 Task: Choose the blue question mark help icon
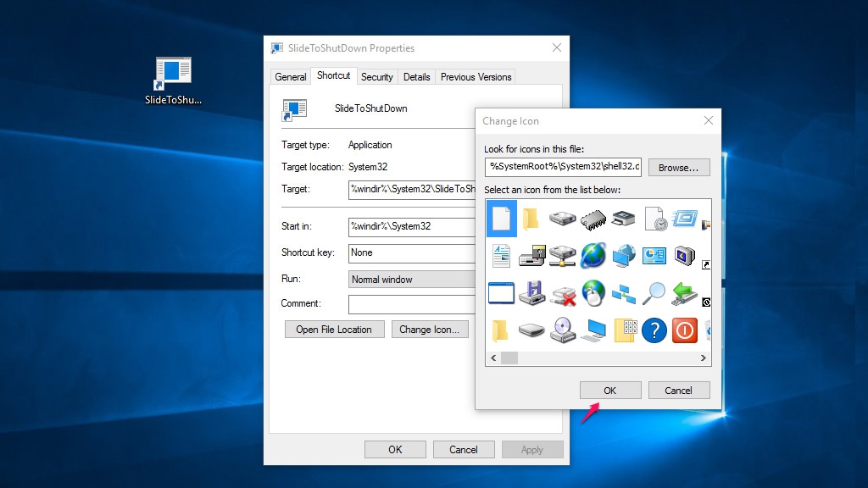(x=654, y=330)
